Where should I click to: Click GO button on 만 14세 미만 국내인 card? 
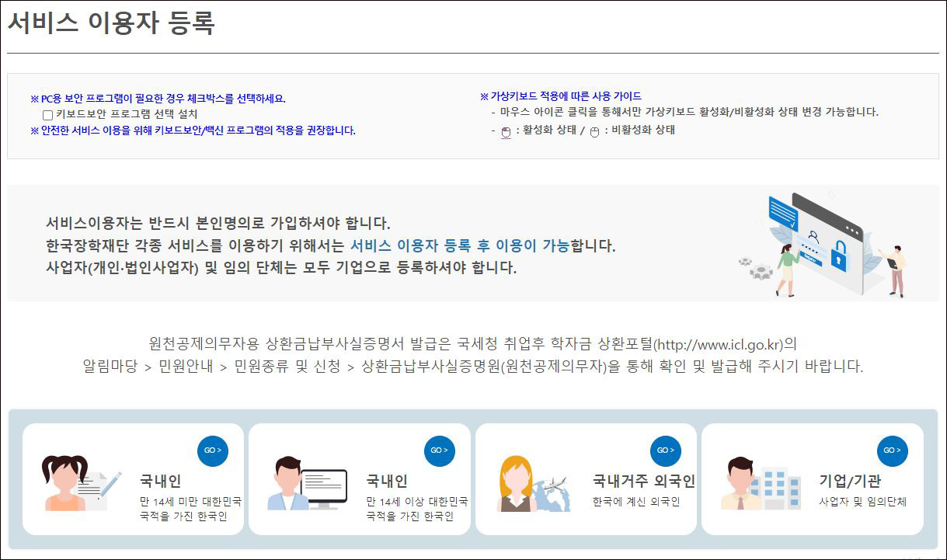point(213,450)
